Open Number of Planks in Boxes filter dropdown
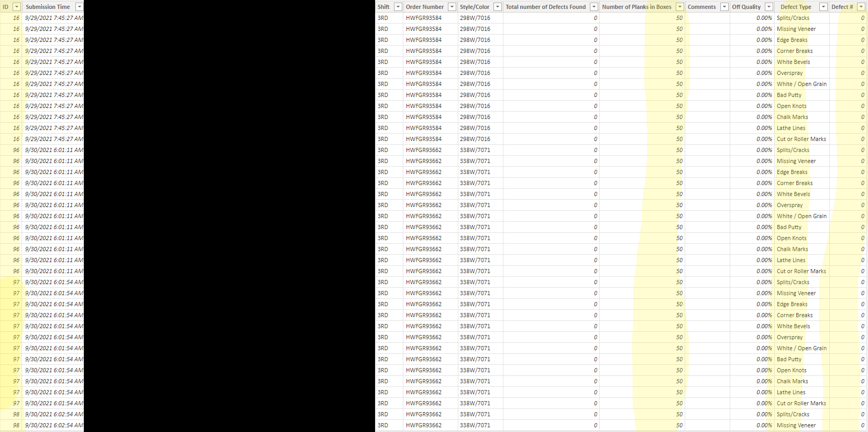This screenshot has height=432, width=868. (x=680, y=7)
